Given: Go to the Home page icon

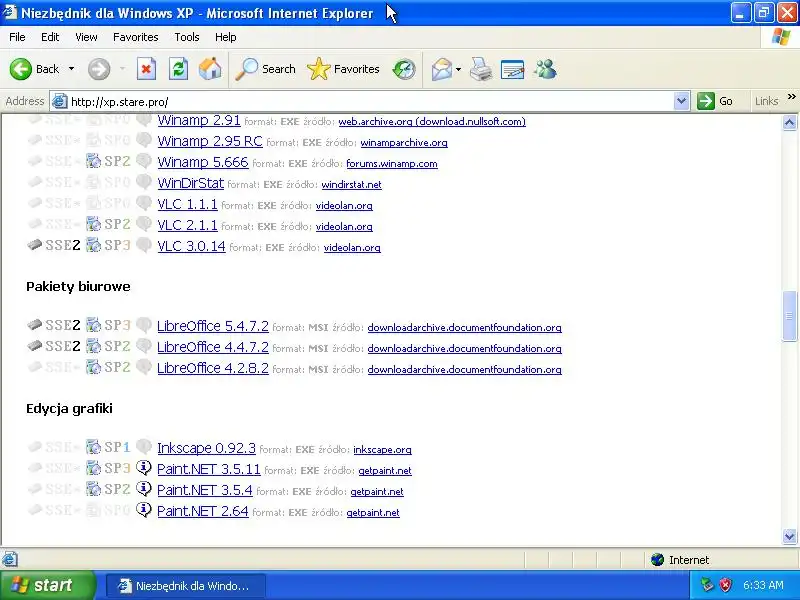Looking at the screenshot, I should click(210, 69).
